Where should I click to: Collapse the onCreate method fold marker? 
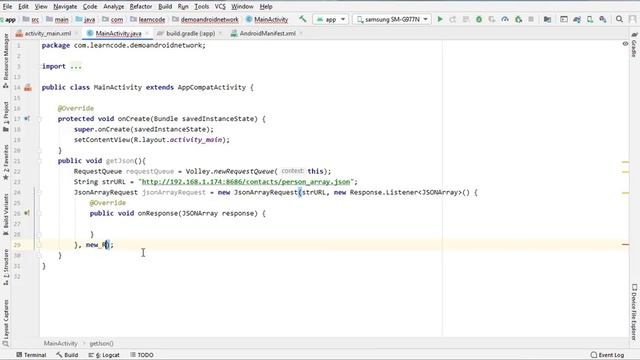point(40,119)
